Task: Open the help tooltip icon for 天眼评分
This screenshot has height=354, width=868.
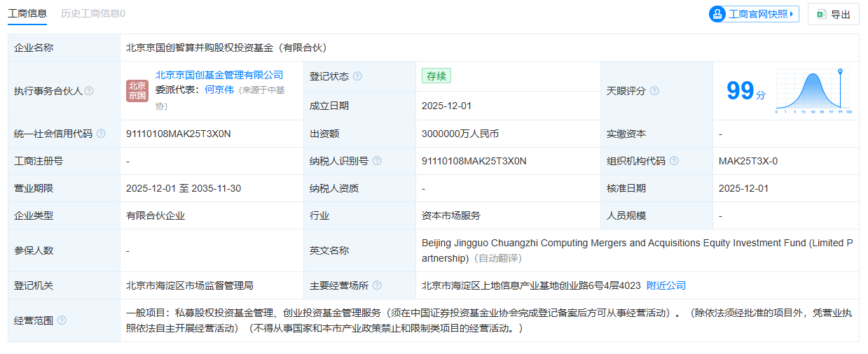Action: click(654, 91)
